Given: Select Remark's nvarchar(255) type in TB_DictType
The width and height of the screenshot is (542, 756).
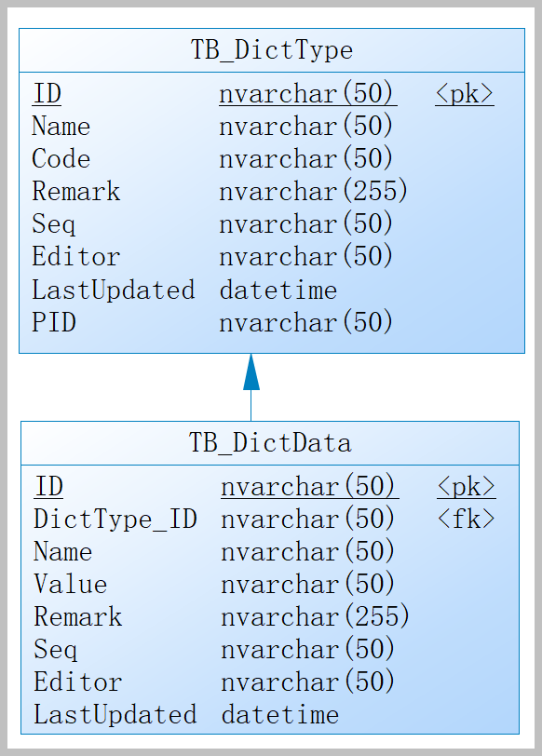Looking at the screenshot, I should point(314,192).
